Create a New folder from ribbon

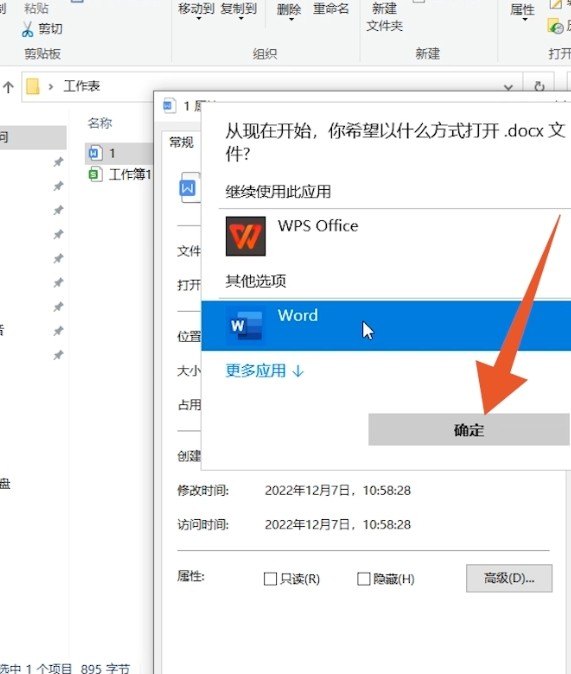(x=384, y=16)
